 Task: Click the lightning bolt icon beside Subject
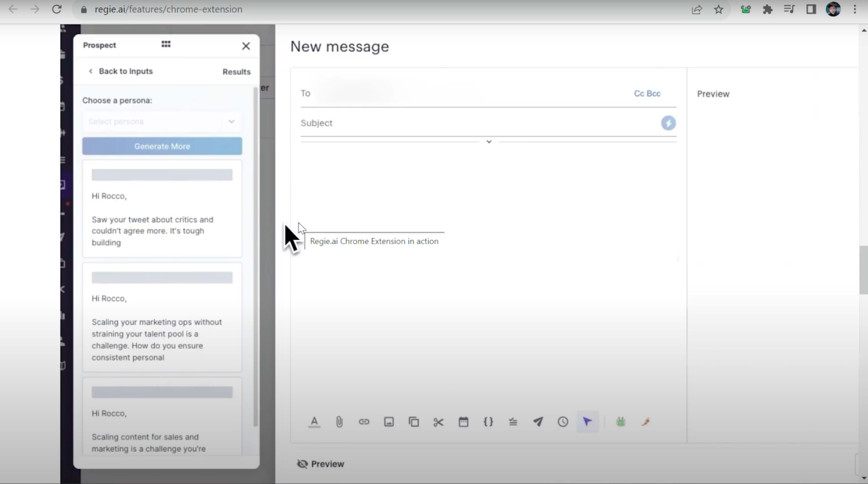coord(668,123)
